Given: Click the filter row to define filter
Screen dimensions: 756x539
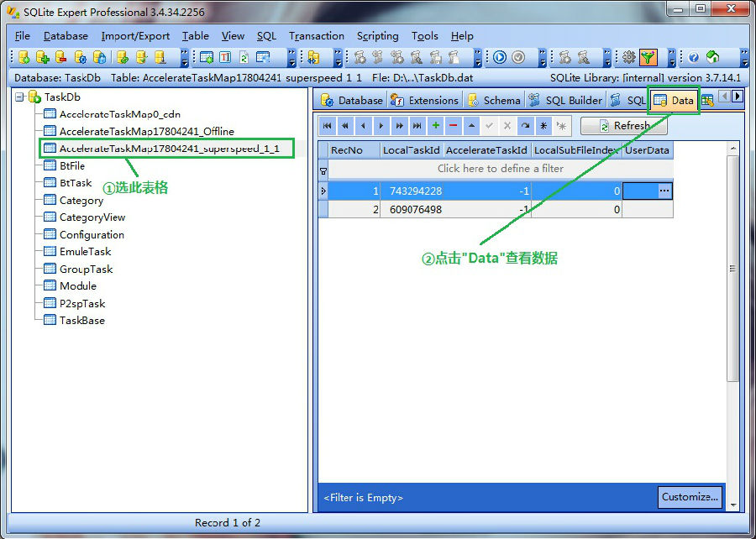Looking at the screenshot, I should coord(500,169).
